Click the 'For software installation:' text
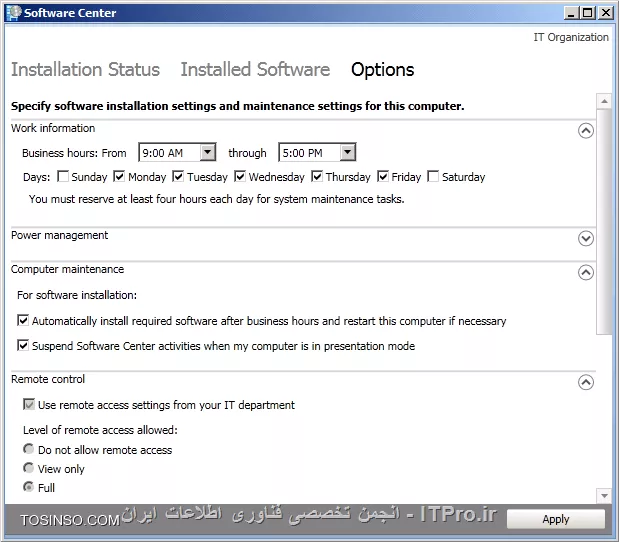This screenshot has height=542, width=619. coord(77,295)
